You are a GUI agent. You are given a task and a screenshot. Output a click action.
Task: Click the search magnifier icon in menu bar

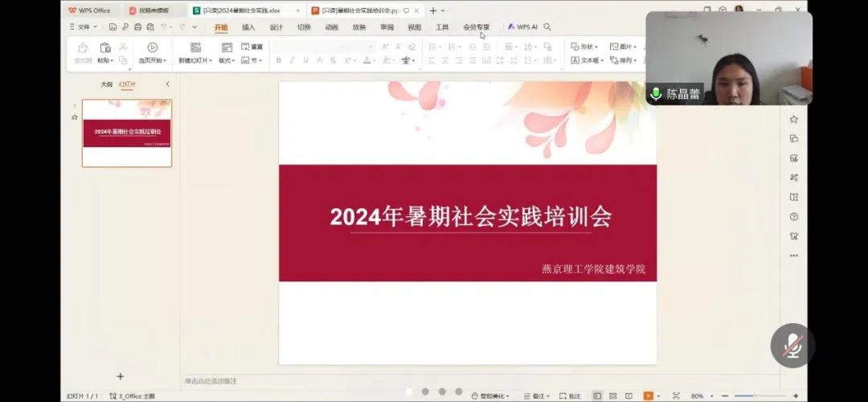[547, 27]
